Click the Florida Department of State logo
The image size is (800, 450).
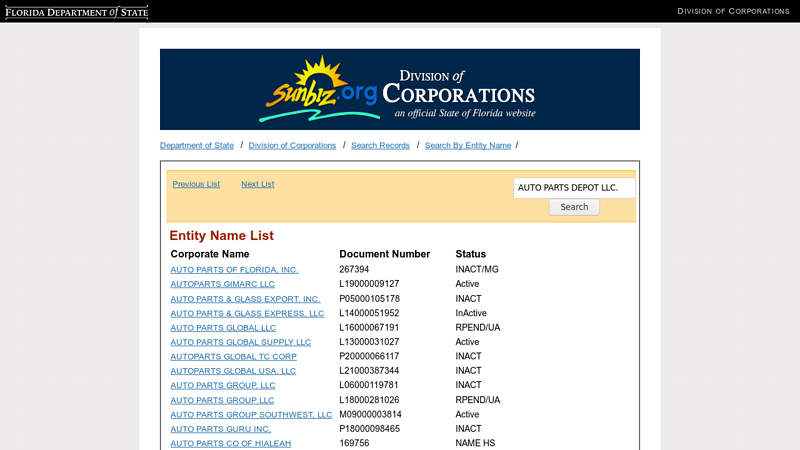coord(77,12)
